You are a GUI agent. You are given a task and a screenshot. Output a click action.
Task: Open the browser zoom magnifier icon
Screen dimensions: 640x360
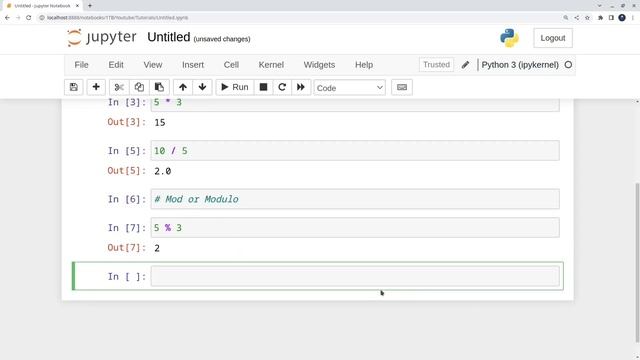(566, 18)
